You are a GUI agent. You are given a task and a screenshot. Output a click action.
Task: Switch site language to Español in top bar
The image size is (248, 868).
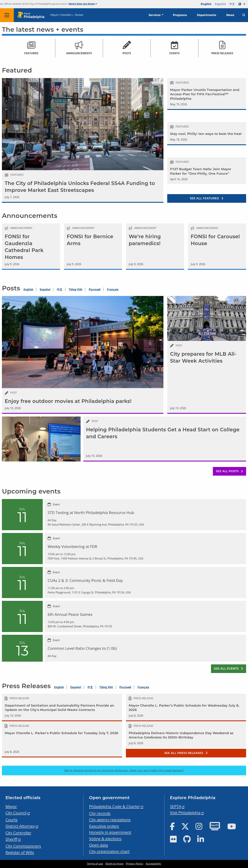tap(220, 4)
